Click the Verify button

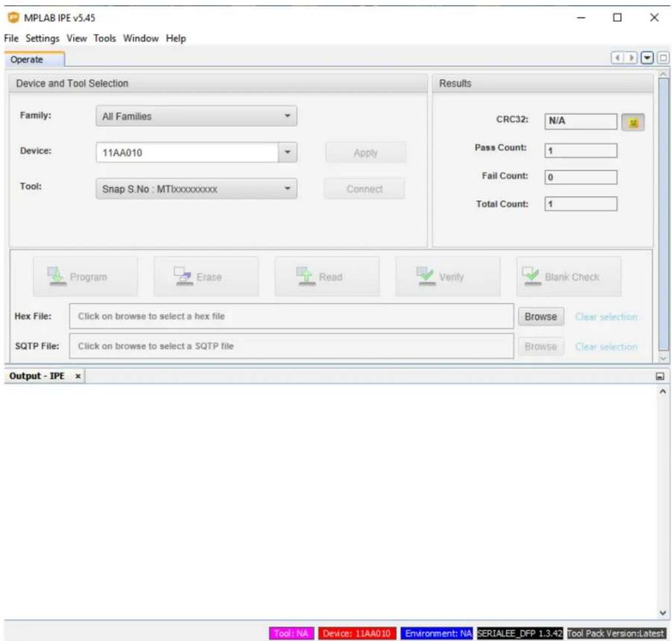pyautogui.click(x=448, y=277)
